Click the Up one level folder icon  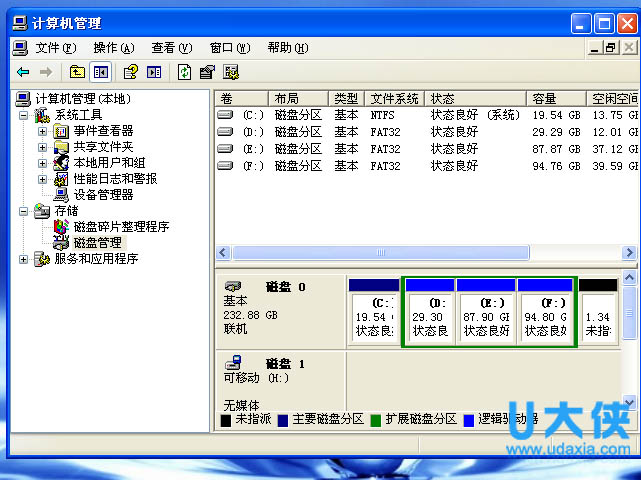77,72
